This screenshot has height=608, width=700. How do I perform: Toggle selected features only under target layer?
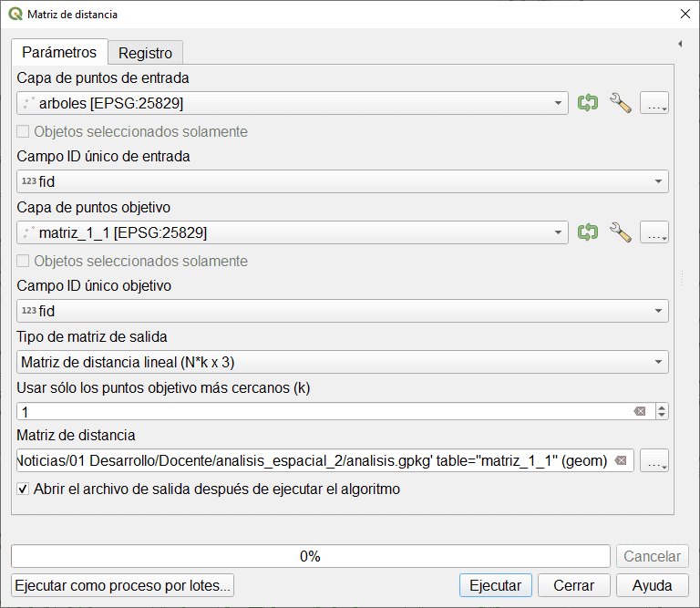click(24, 261)
